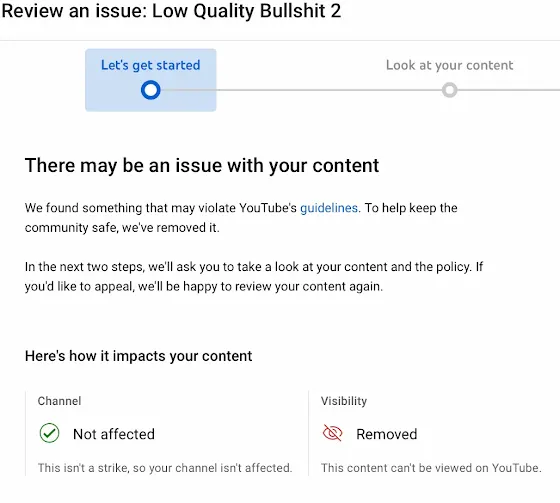
Task: Click heading "There may be an issue"
Action: click(x=202, y=165)
